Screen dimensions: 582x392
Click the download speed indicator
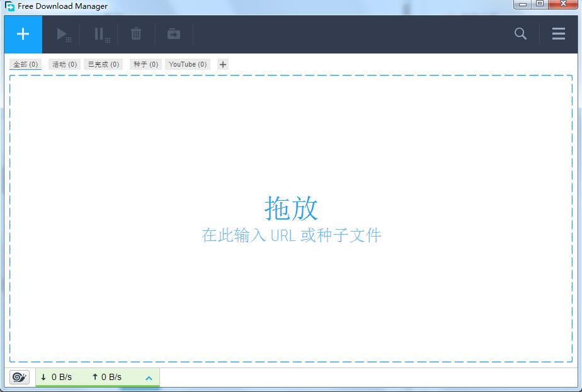point(57,377)
